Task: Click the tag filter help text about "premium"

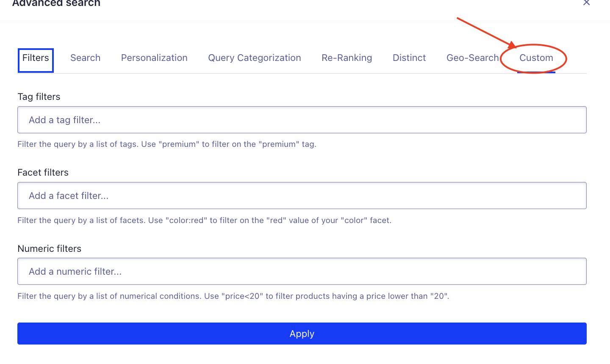Action: coord(167,144)
